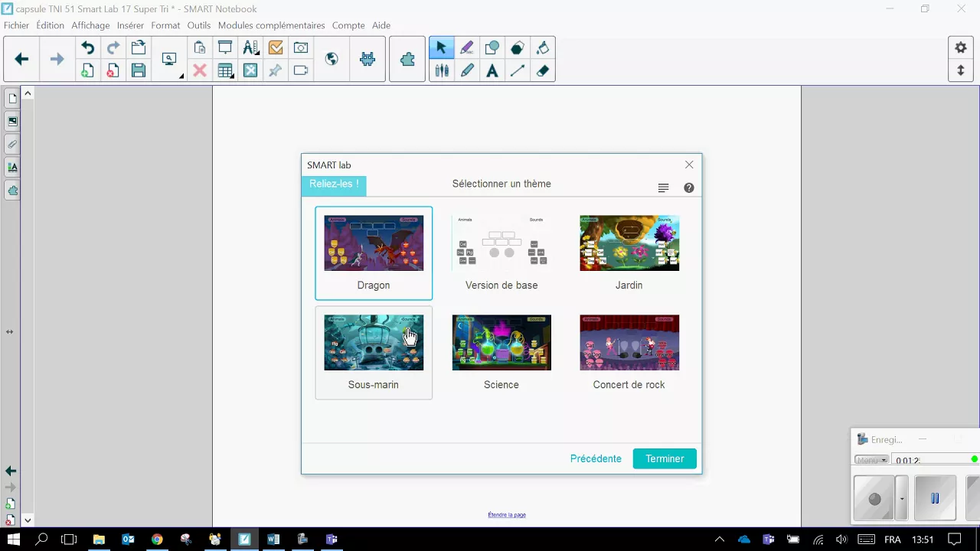This screenshot has height=551, width=980.
Task: Open SMART lab list menu icon
Action: click(x=664, y=188)
